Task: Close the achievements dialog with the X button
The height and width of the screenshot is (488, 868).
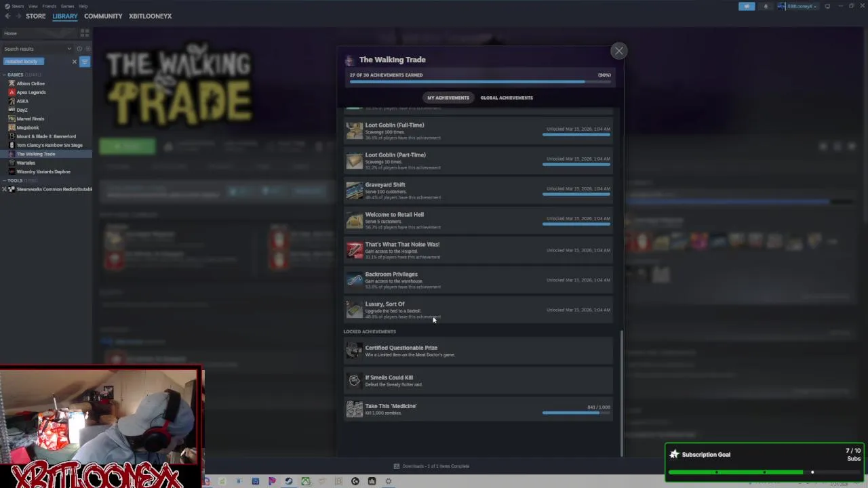Action: click(618, 51)
